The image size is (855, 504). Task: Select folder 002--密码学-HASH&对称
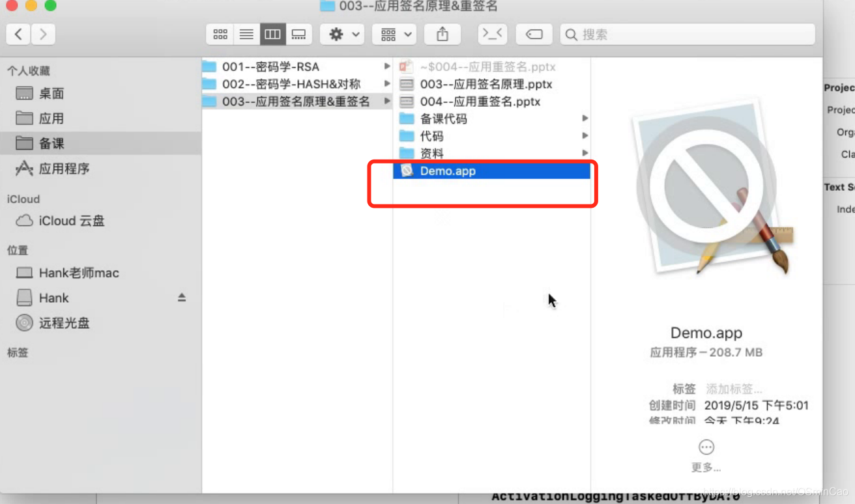point(297,84)
